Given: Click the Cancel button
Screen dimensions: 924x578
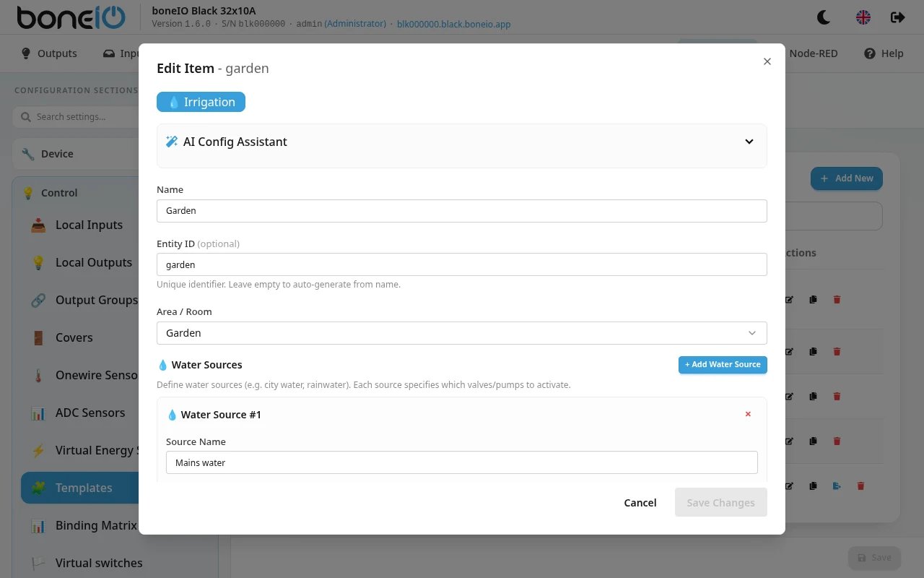Looking at the screenshot, I should pos(640,503).
